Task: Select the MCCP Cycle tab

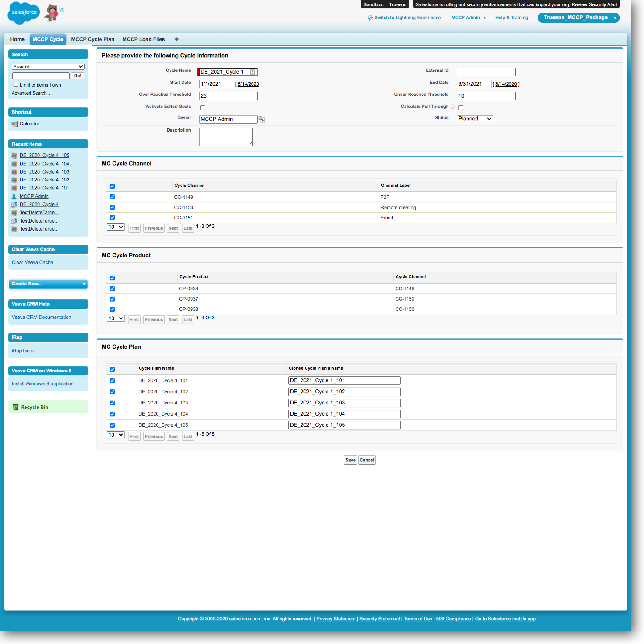Action: pyautogui.click(x=48, y=39)
